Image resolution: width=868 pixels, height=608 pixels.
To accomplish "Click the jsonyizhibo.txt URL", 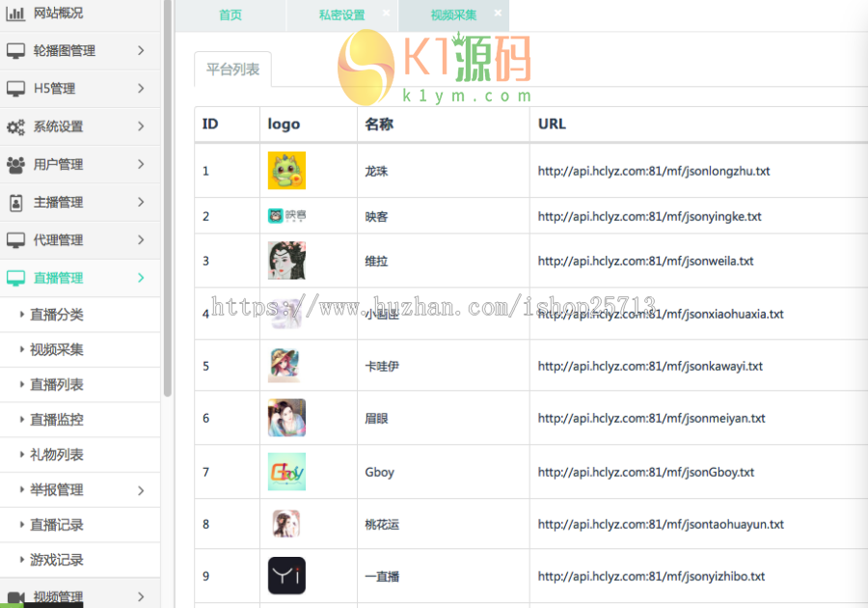I will tap(651, 576).
